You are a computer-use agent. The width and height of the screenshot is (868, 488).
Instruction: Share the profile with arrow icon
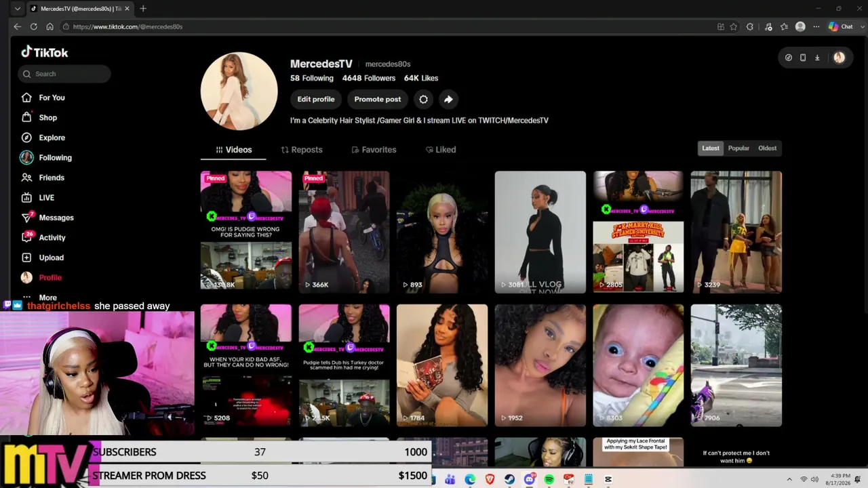(x=448, y=99)
